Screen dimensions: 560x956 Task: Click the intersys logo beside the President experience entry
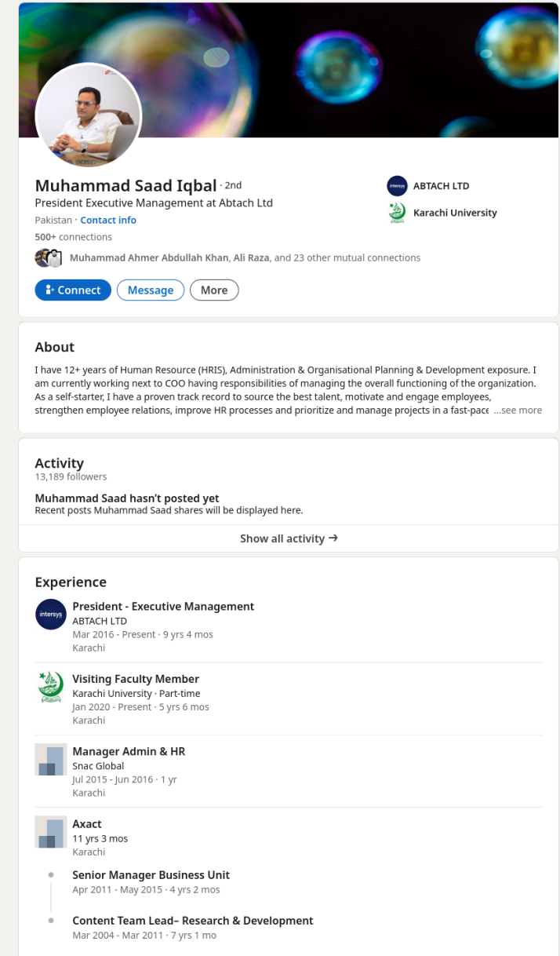[x=51, y=615]
